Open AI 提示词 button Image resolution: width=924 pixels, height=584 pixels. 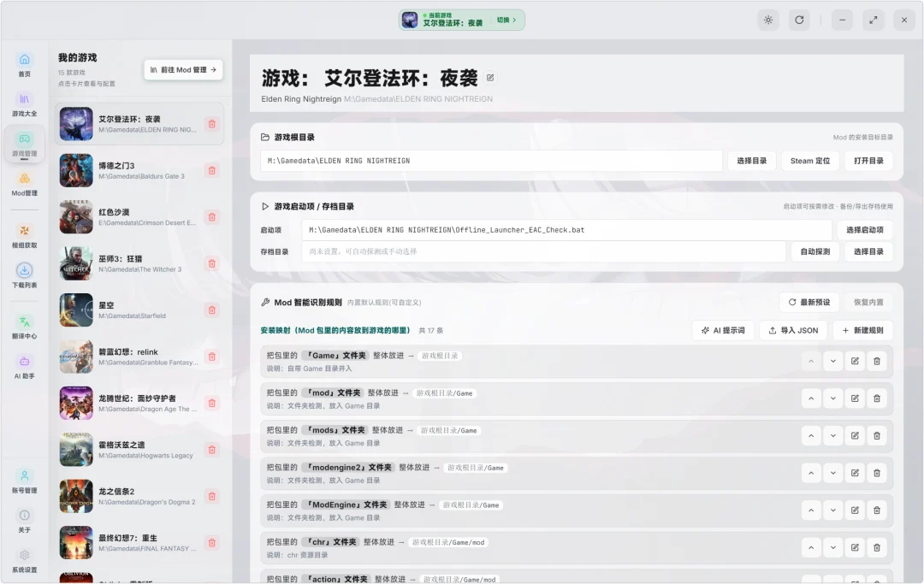click(723, 330)
